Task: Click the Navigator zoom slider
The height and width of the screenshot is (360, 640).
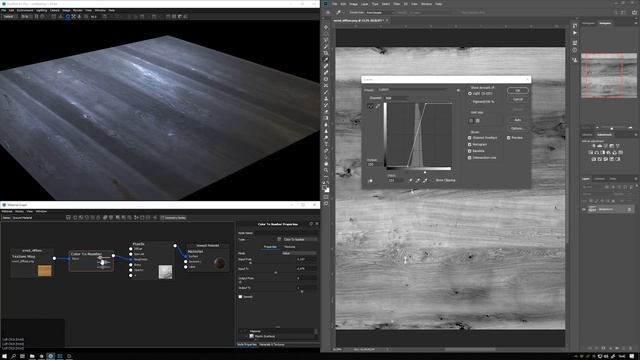Action: click(x=611, y=128)
